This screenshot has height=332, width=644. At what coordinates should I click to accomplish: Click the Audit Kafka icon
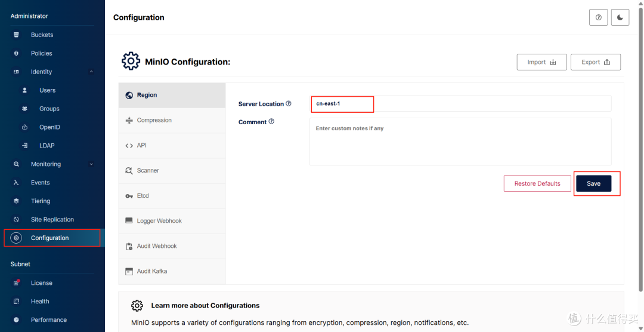pos(129,272)
